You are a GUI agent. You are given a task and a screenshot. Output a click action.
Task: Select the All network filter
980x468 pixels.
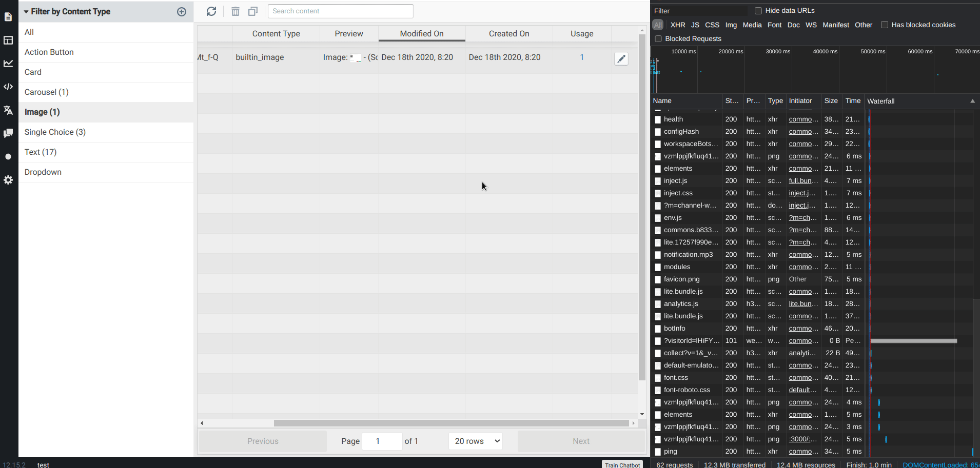658,25
